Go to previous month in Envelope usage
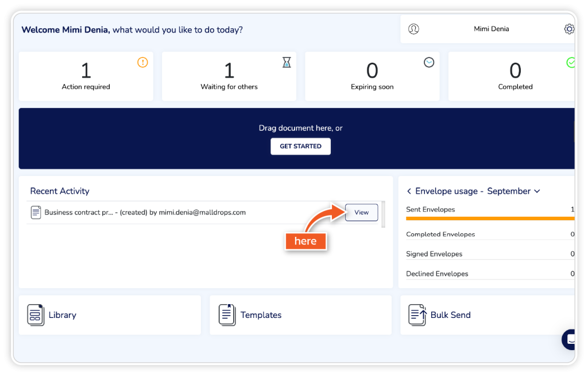588x376 pixels. click(x=409, y=191)
